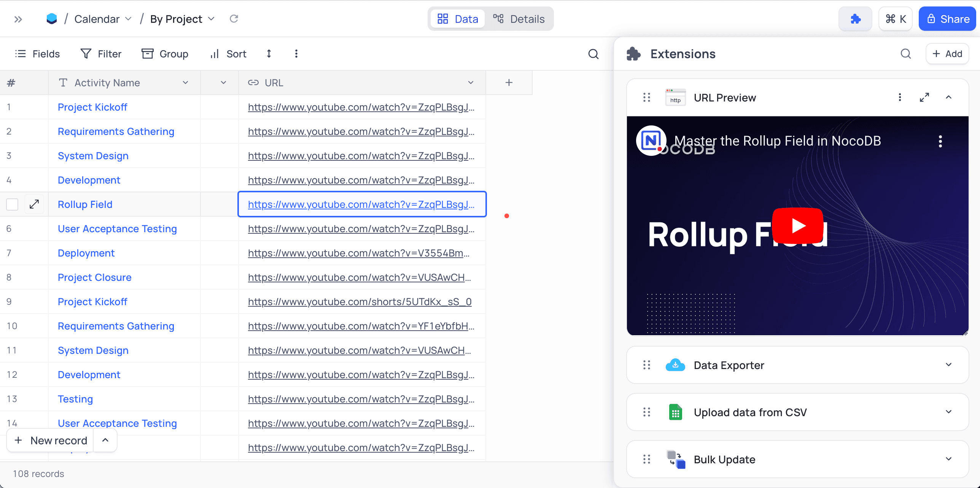Search extensions using the magnifier icon
The image size is (980, 488).
[906, 54]
